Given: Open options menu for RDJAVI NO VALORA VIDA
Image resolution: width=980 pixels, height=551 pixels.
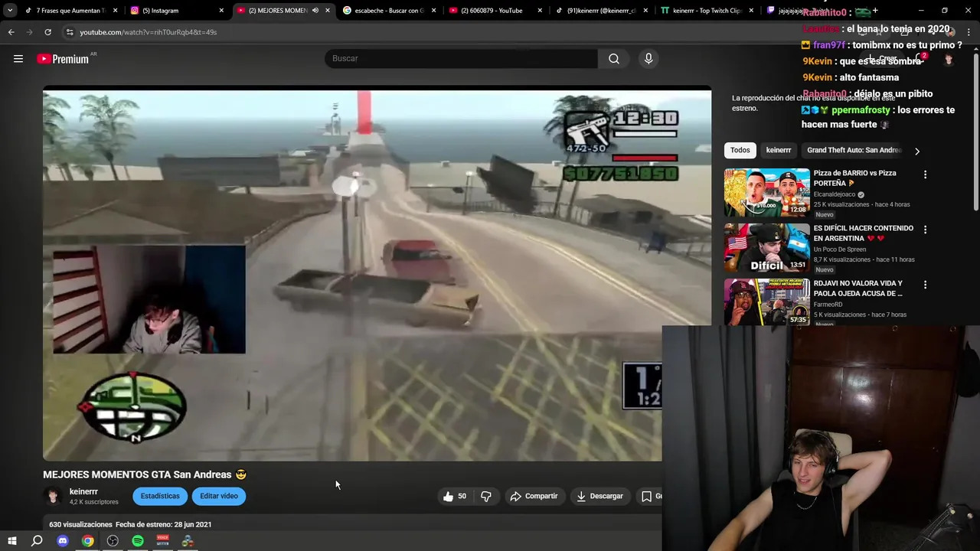Looking at the screenshot, I should coord(925,285).
